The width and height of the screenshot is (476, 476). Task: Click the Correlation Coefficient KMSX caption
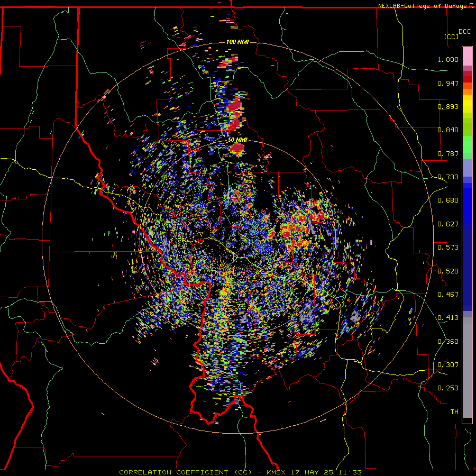240,472
